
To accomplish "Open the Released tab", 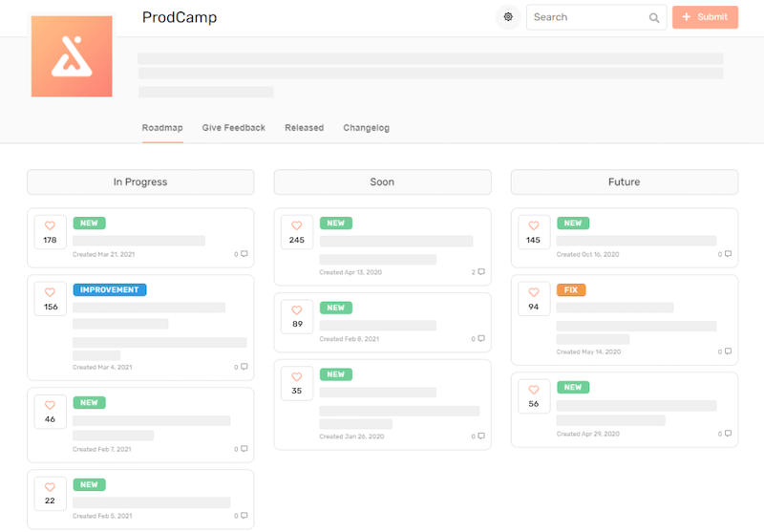I will tap(304, 128).
